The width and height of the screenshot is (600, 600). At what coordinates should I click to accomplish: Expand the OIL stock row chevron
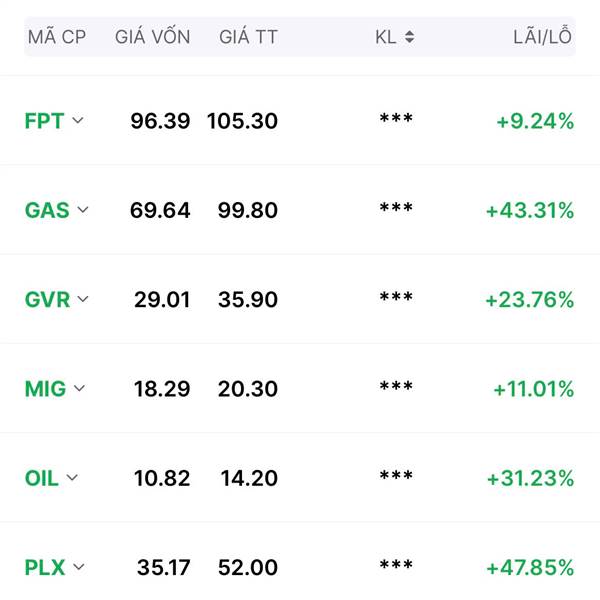(72, 478)
